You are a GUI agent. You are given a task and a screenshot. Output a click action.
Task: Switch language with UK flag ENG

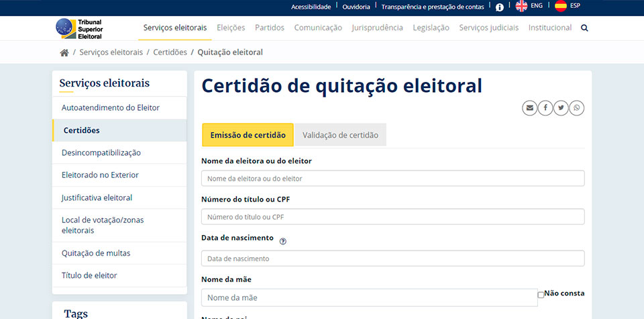(529, 6)
